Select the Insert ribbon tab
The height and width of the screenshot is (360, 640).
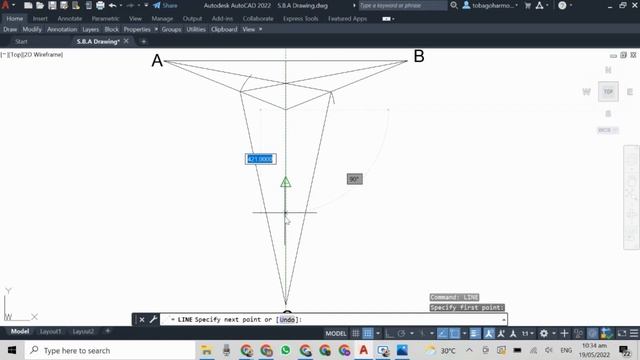tap(40, 19)
